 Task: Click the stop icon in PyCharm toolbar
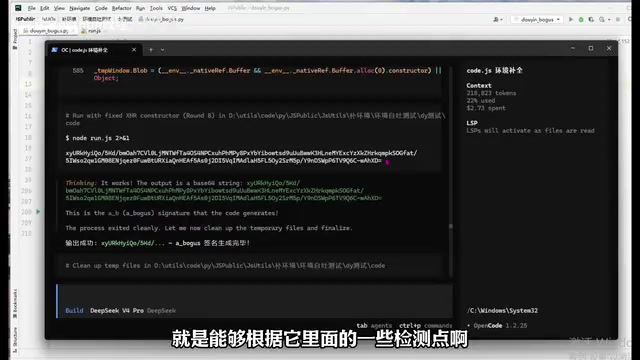pos(618,19)
